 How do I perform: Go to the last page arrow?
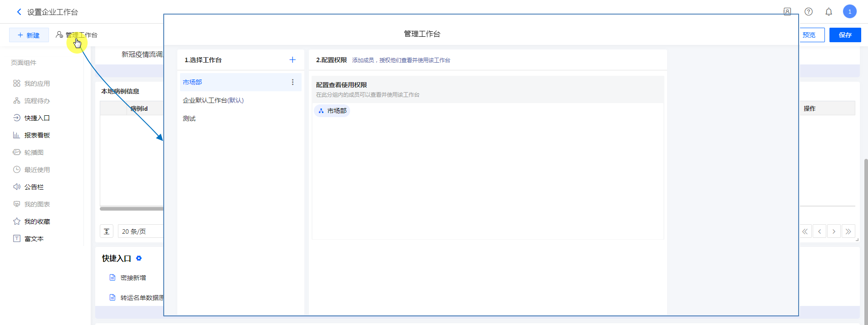click(848, 231)
